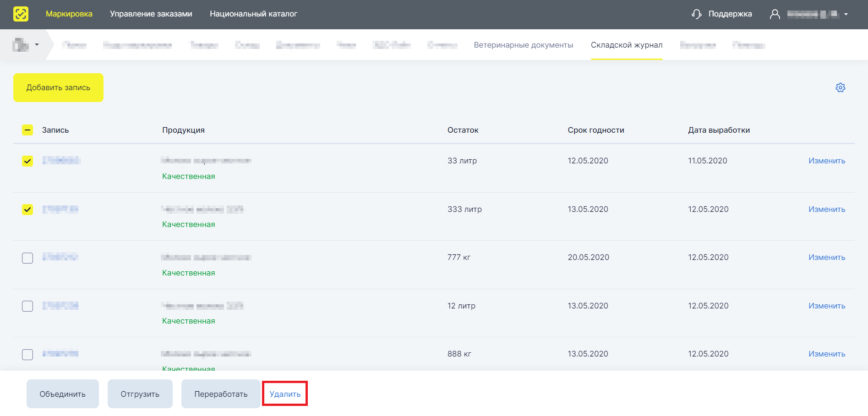
Task: Click expiry date 20.05.2020
Action: click(589, 257)
